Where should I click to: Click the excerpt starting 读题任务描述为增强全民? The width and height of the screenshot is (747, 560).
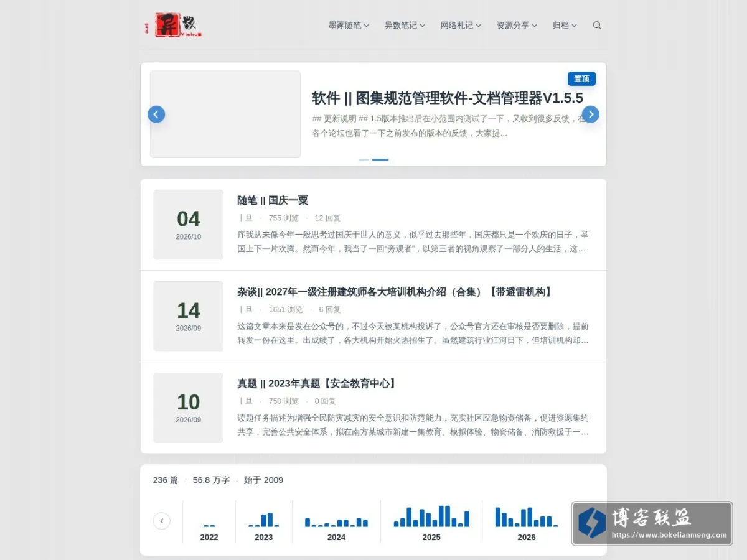pos(413,424)
